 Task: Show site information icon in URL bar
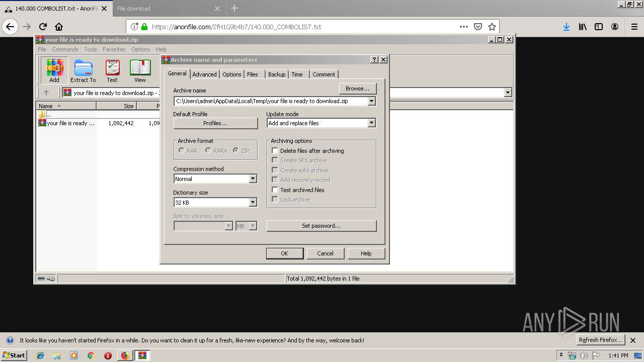coord(134,27)
